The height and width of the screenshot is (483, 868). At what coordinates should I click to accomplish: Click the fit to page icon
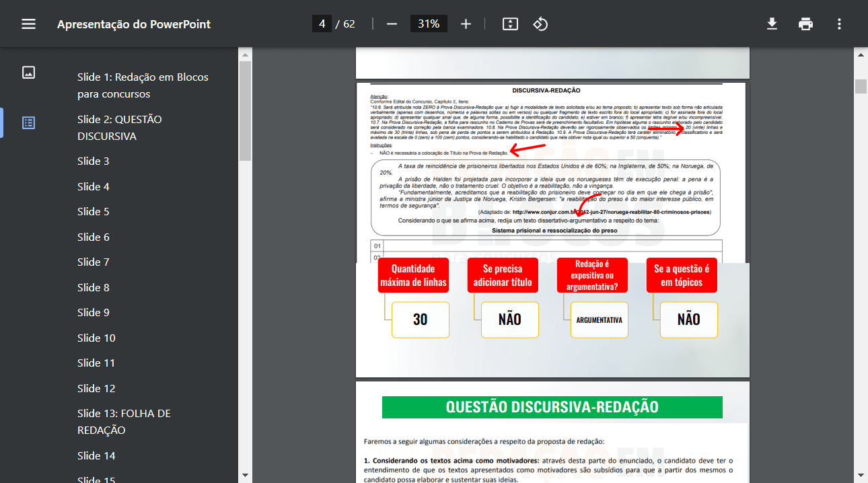click(x=510, y=24)
